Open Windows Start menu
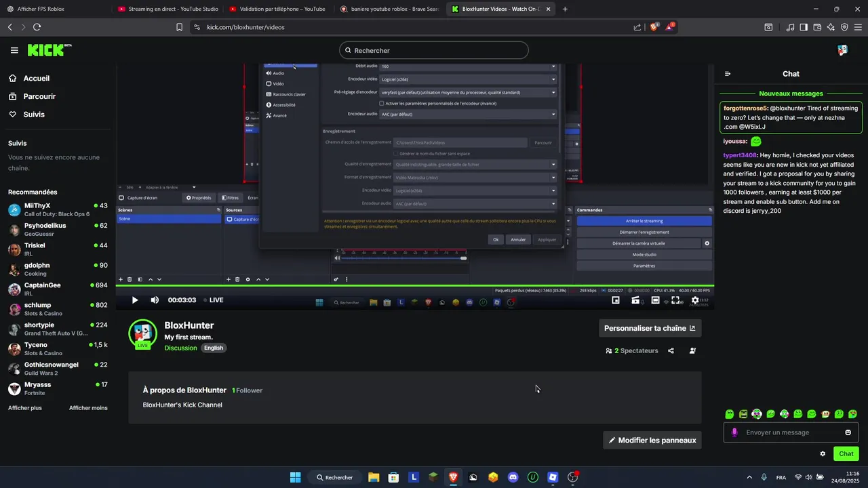 coord(296,477)
